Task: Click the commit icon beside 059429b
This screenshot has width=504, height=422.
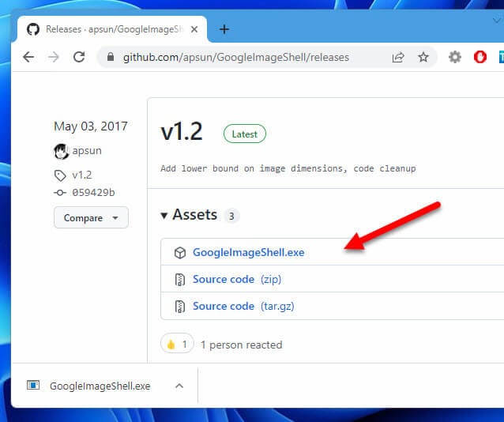Action: coord(60,193)
